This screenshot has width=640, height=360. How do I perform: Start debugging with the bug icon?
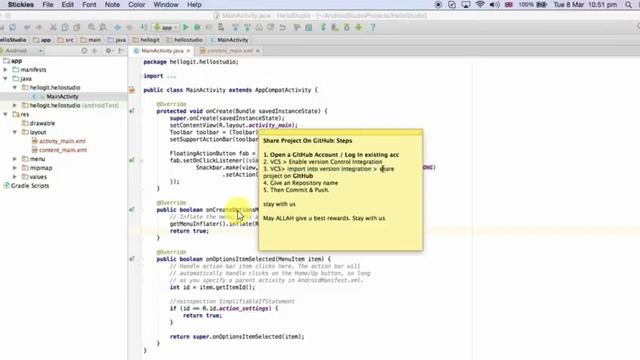[197, 27]
